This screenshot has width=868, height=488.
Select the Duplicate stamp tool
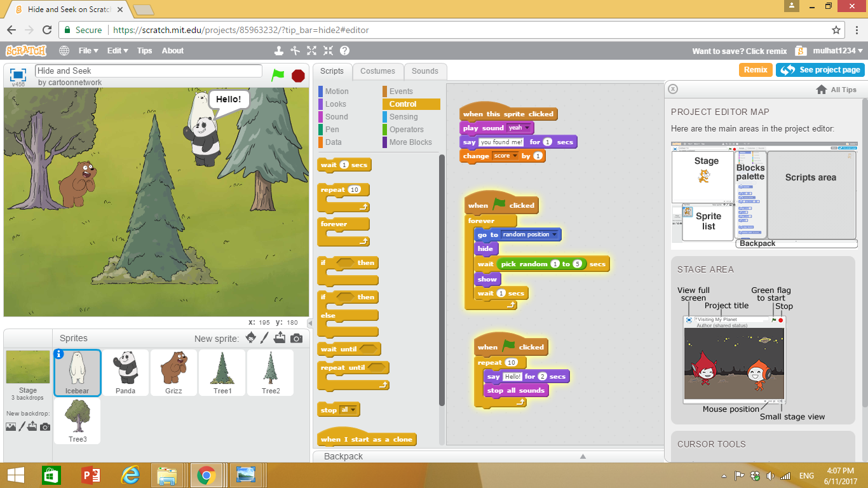pyautogui.click(x=278, y=51)
